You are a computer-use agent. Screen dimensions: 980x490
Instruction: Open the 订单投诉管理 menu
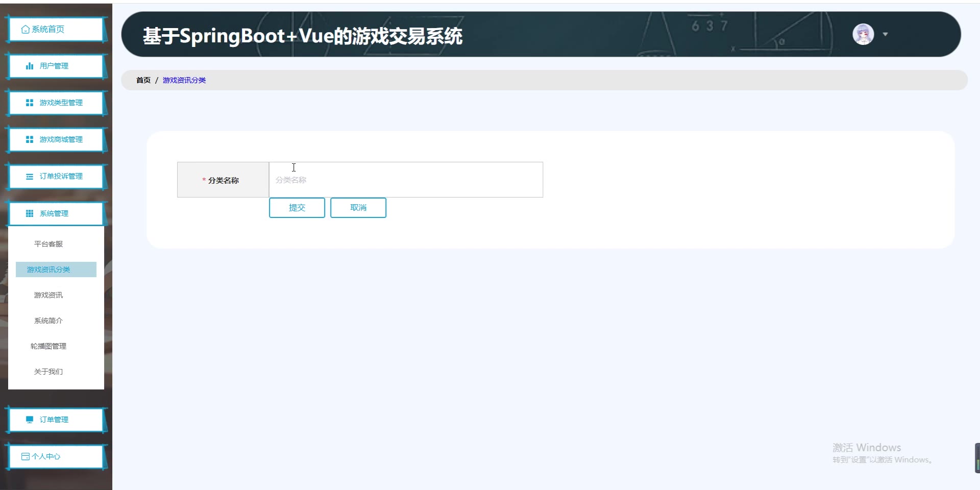[56, 176]
